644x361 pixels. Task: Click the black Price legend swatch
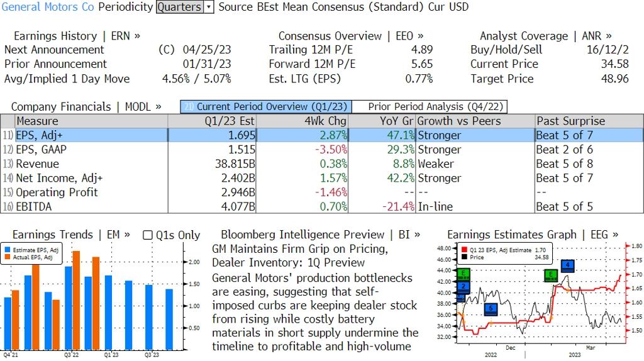(464, 257)
